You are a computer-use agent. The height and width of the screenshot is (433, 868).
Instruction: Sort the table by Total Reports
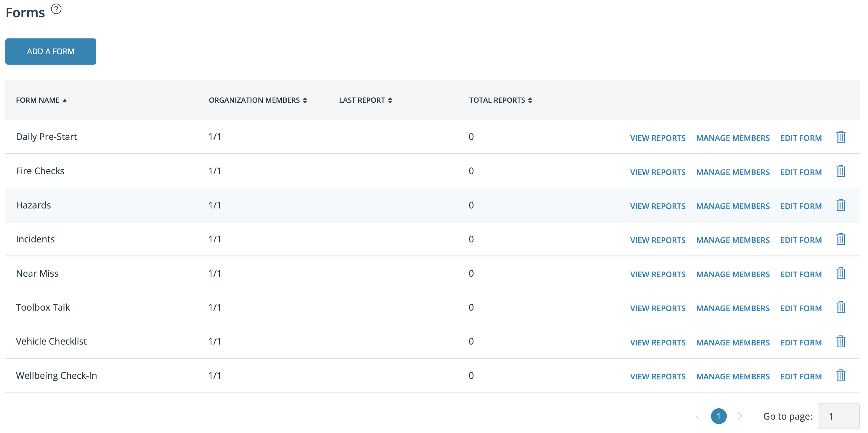point(501,100)
